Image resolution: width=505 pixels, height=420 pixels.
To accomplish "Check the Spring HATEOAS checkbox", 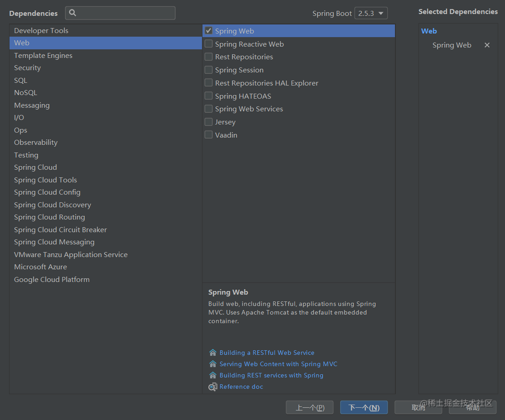I will click(209, 95).
